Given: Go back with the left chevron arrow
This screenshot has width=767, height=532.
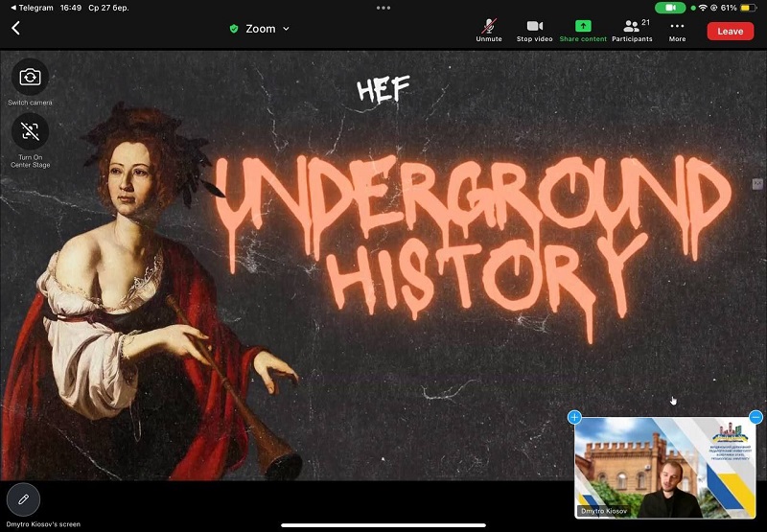Looking at the screenshot, I should (15, 29).
